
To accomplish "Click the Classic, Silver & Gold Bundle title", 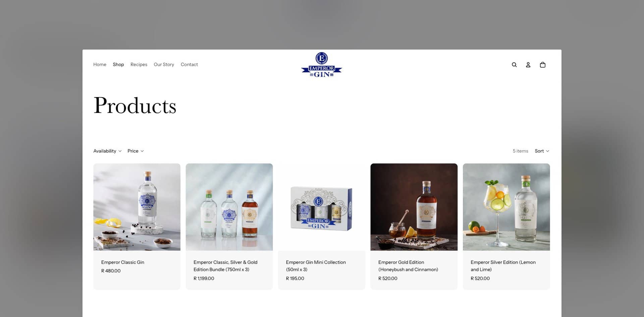I will 225,266.
